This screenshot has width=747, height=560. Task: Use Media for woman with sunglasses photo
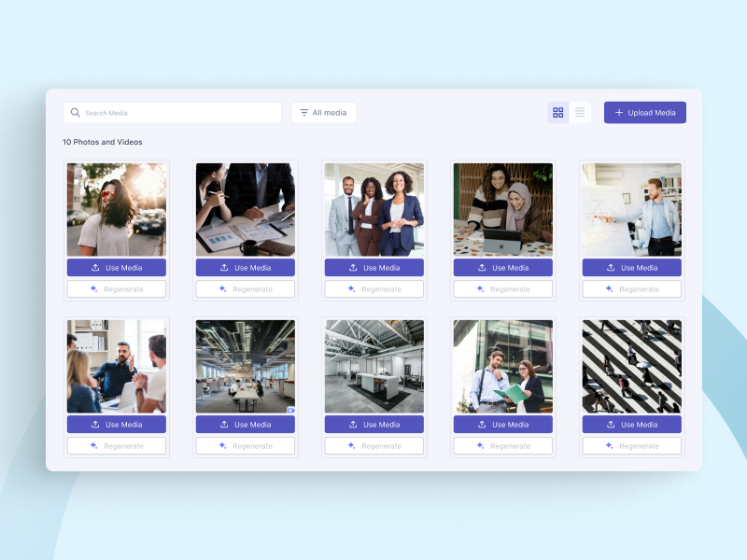click(116, 268)
